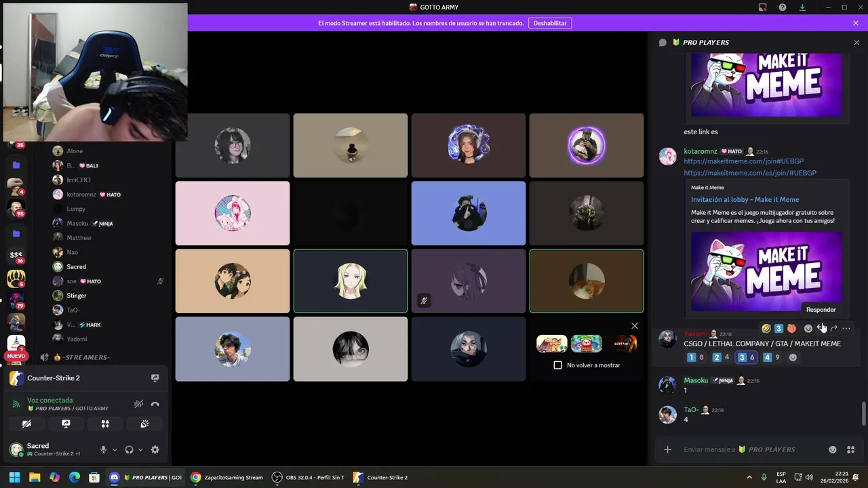Open inbox icon in title bar

[763, 7]
